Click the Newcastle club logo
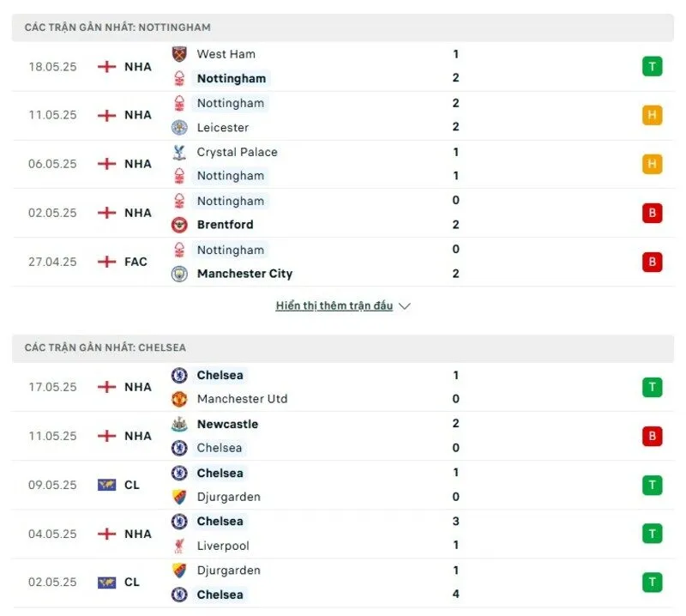The image size is (686, 616). 180,424
